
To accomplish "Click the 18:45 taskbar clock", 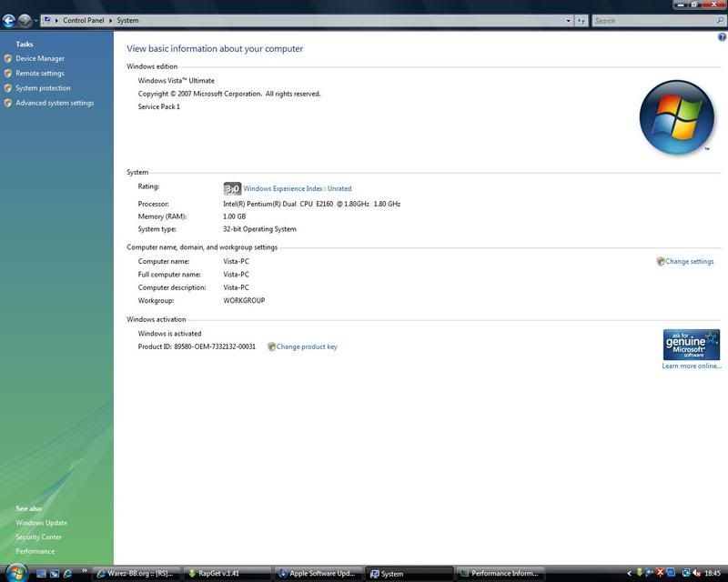I will [x=713, y=574].
